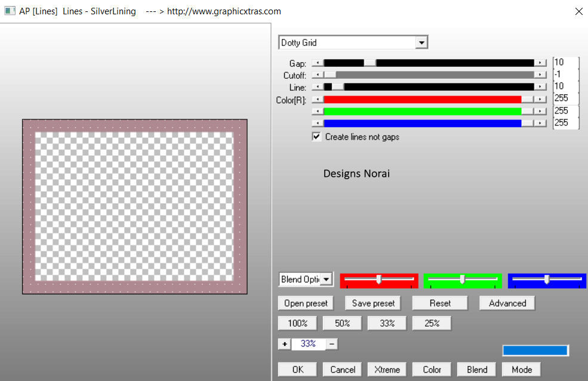Click the Open preset button

pyautogui.click(x=306, y=303)
